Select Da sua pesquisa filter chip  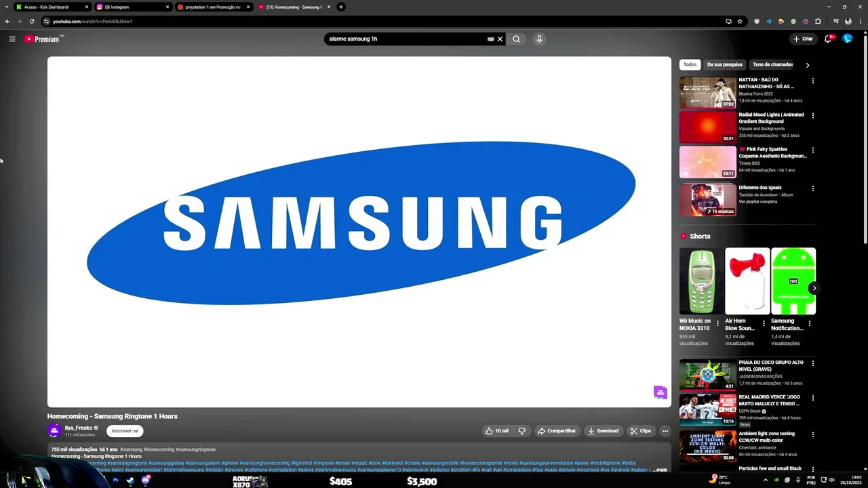pos(725,64)
